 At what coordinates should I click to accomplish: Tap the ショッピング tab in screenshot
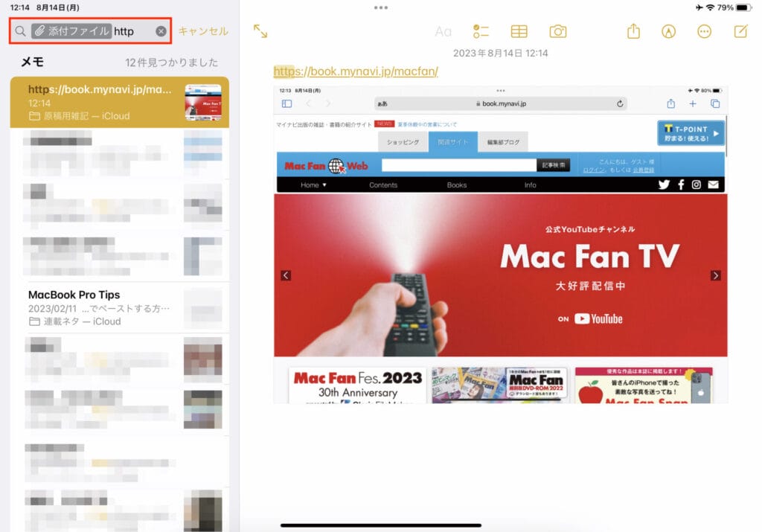403,142
